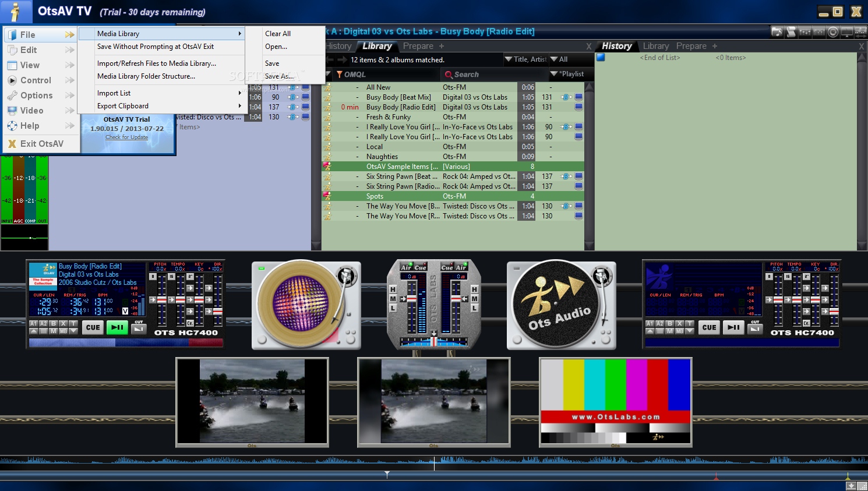Image resolution: width=868 pixels, height=491 pixels.
Task: Click the speaker icon in the top toolbar
Action: (833, 32)
